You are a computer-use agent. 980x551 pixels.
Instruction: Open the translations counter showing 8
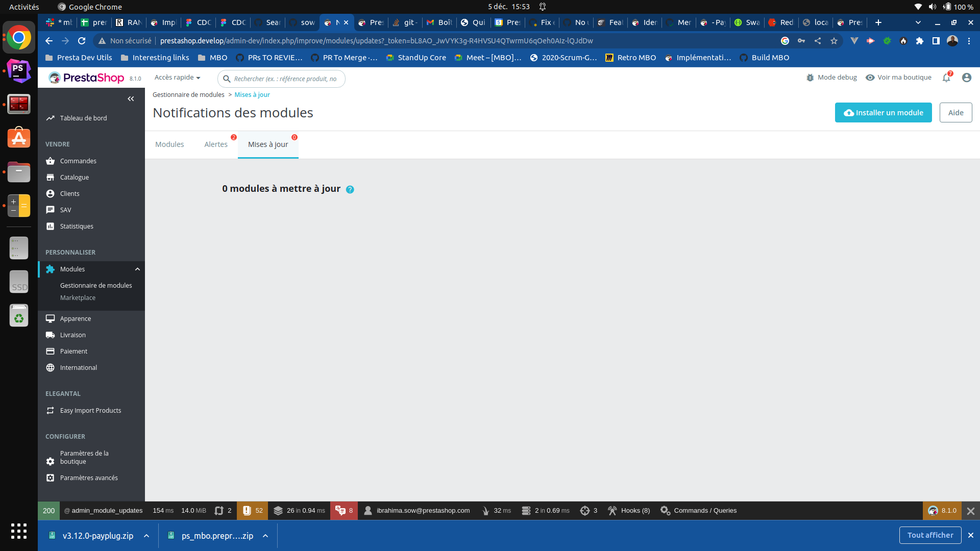344,510
